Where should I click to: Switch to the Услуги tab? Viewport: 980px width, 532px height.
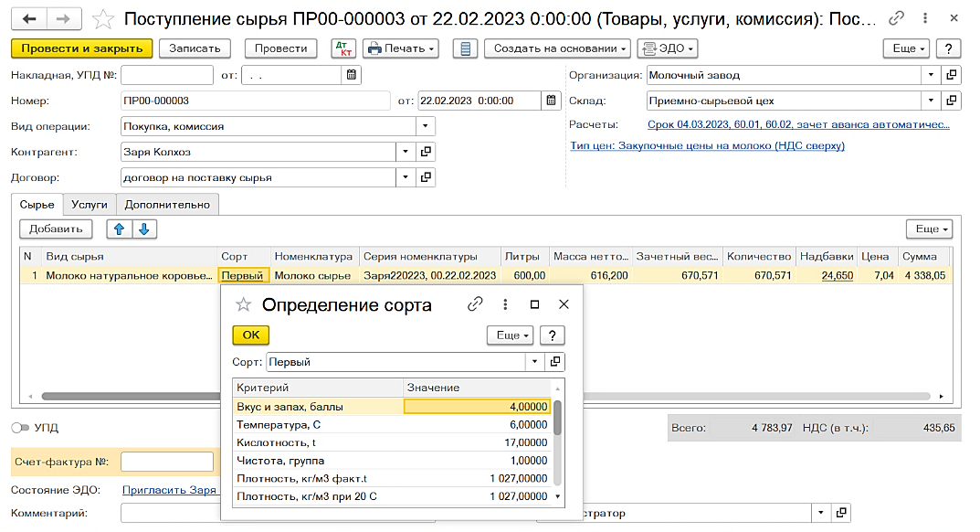(x=90, y=205)
